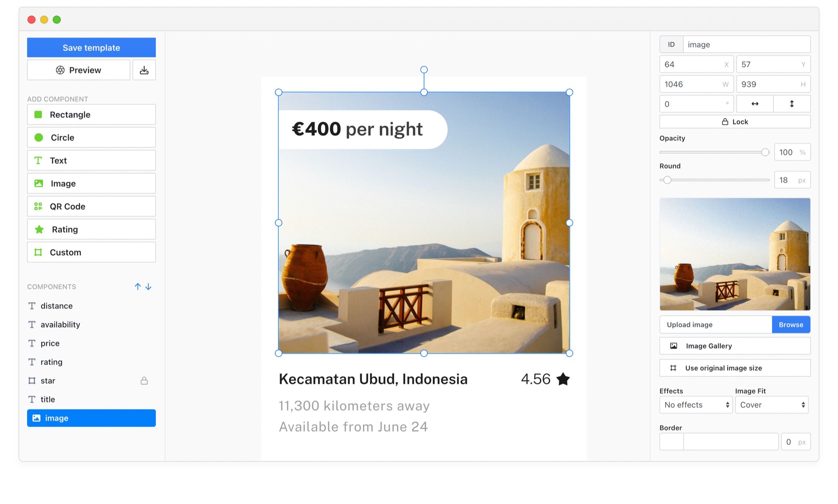
Task: Flip the image vertically
Action: (x=792, y=104)
